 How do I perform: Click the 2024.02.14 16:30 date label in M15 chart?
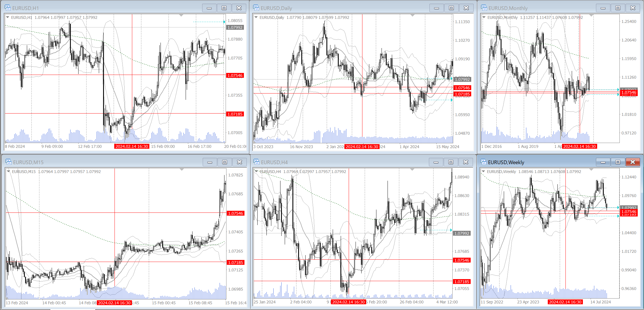pos(115,303)
